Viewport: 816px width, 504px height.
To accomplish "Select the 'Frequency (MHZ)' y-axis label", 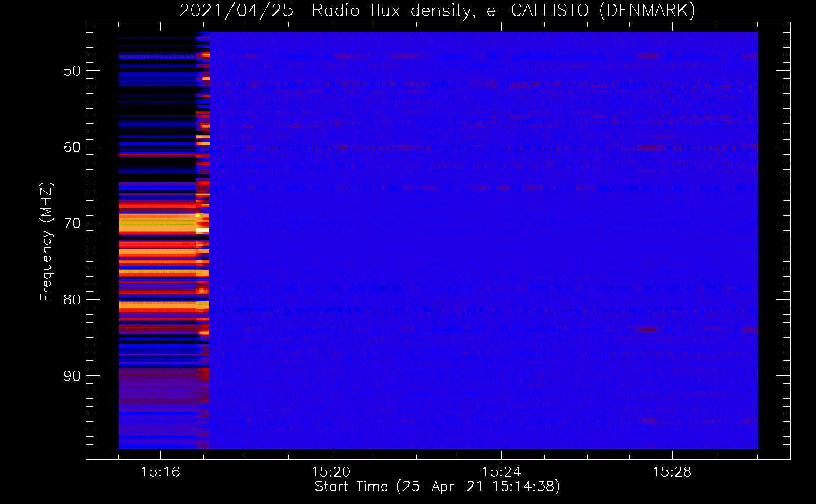I will tap(46, 242).
